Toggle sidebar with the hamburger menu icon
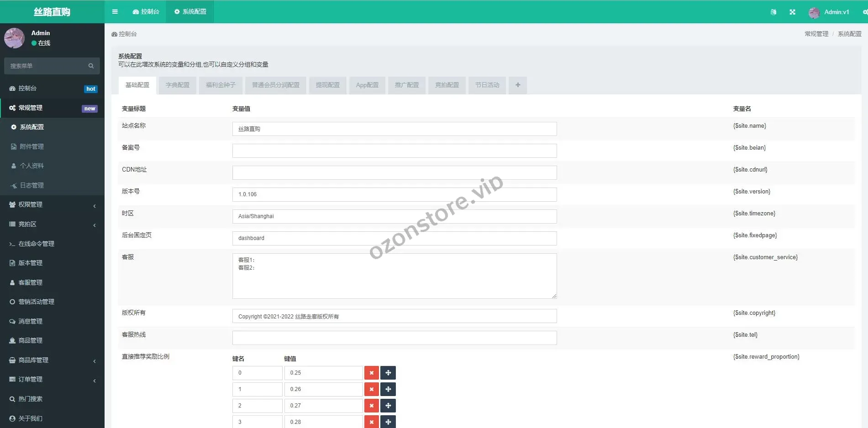The width and height of the screenshot is (868, 428). tap(115, 12)
